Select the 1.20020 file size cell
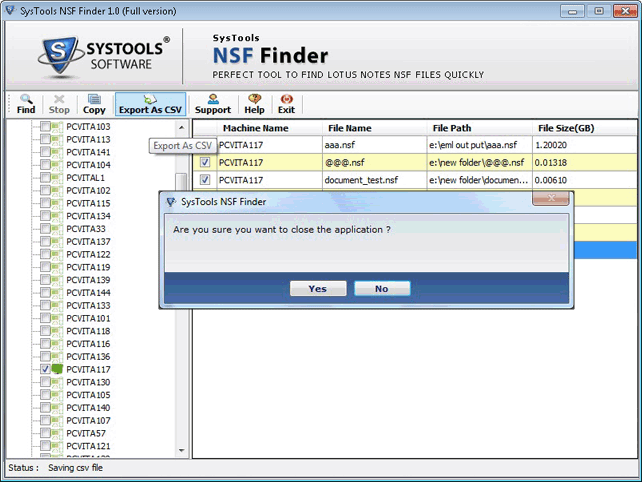642x482 pixels. 584,145
